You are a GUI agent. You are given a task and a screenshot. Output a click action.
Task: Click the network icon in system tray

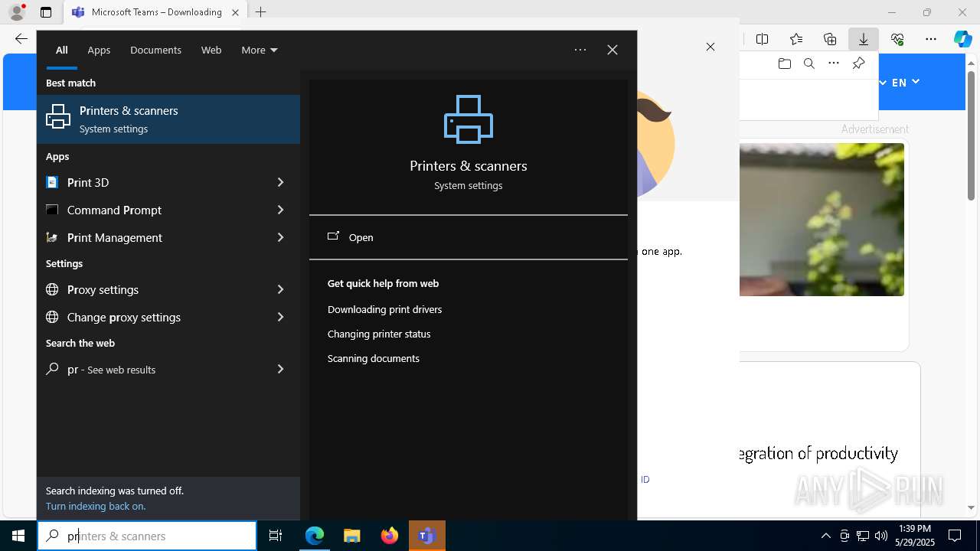(863, 536)
